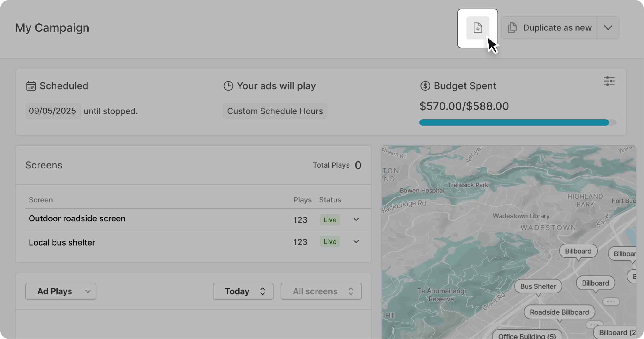Click the Duplicate as new button

click(x=549, y=28)
